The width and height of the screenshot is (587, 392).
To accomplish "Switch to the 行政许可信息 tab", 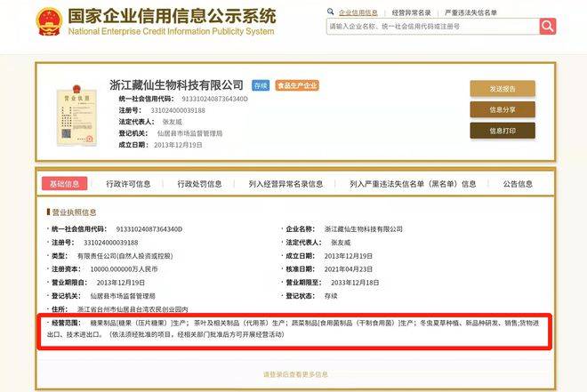I will pyautogui.click(x=128, y=184).
